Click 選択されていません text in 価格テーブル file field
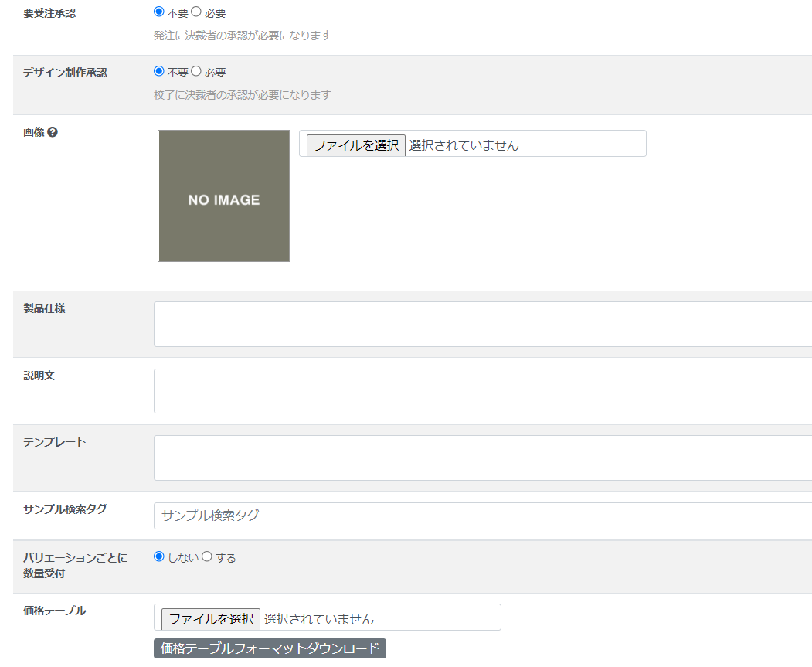The width and height of the screenshot is (812, 667). [319, 618]
